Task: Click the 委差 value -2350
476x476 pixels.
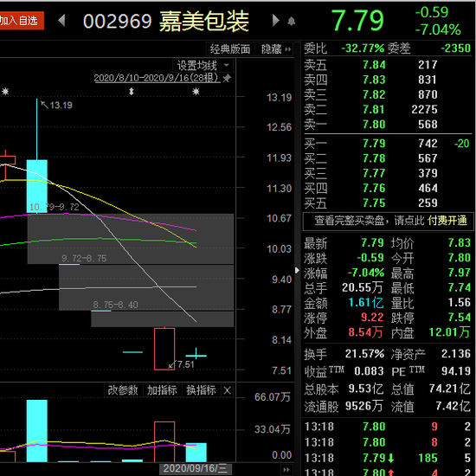Action: click(455, 48)
